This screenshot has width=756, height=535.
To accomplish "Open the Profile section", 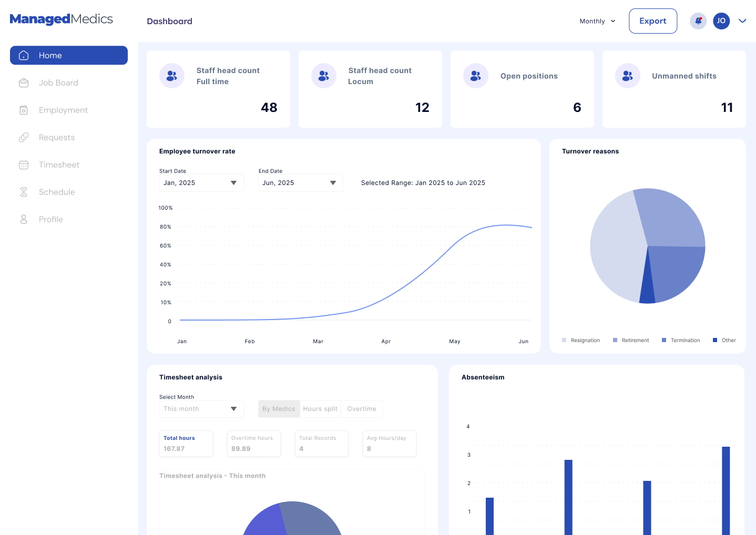I will [24, 219].
